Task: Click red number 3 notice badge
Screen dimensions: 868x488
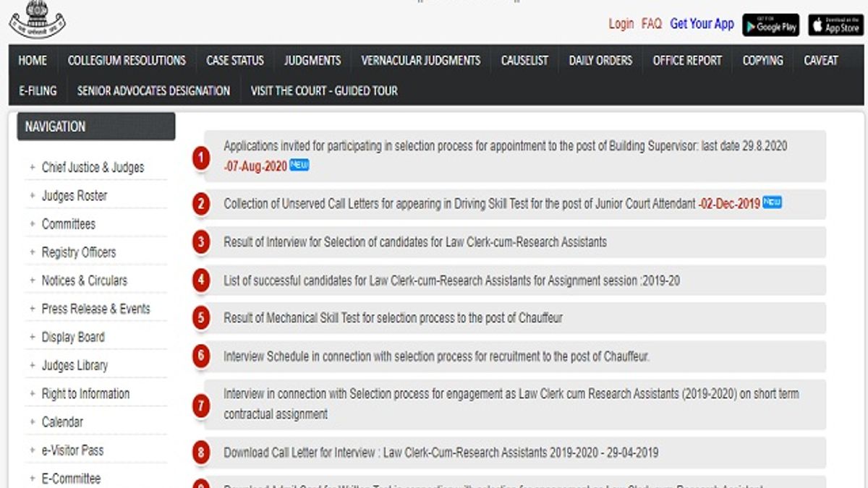Action: tap(201, 242)
